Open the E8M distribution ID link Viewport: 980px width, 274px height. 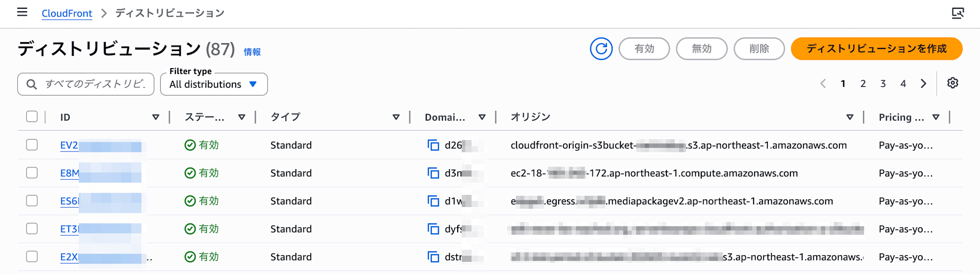coord(100,174)
